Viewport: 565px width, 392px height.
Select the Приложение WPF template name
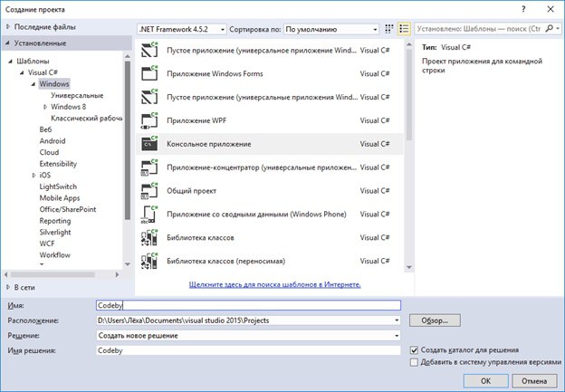196,120
